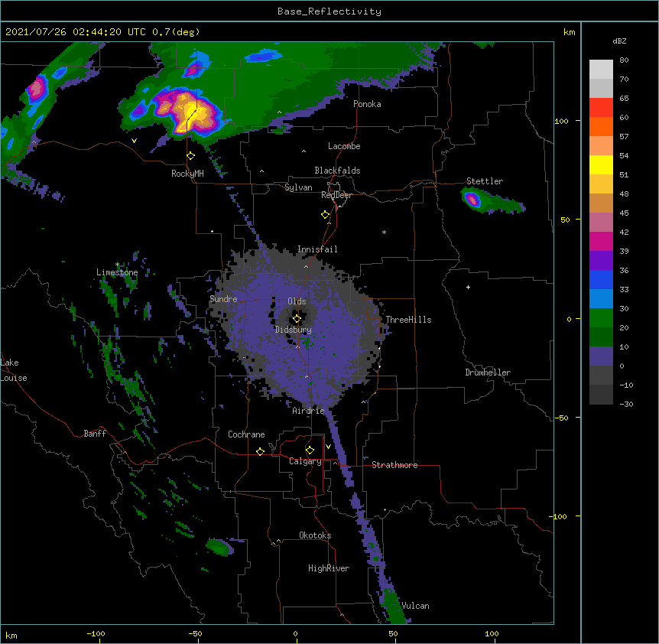659x644 pixels.
Task: Select the green 20-30 dBZ legend swatch
Action: 601,318
